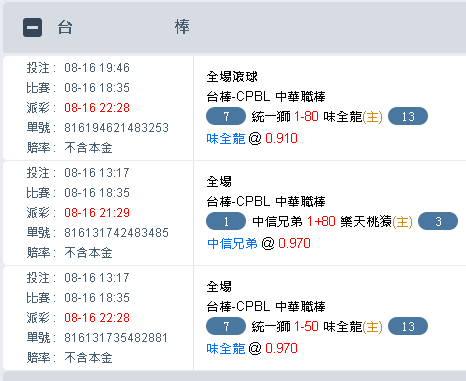Open 味全龍 @ 0.910 bet selection link
Viewport: 466px width, 381px height.
coord(252,138)
